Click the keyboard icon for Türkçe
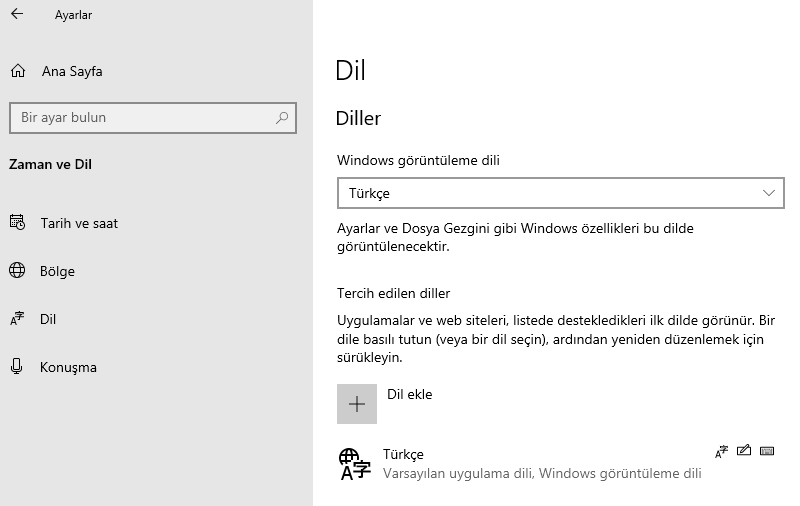 tap(767, 451)
